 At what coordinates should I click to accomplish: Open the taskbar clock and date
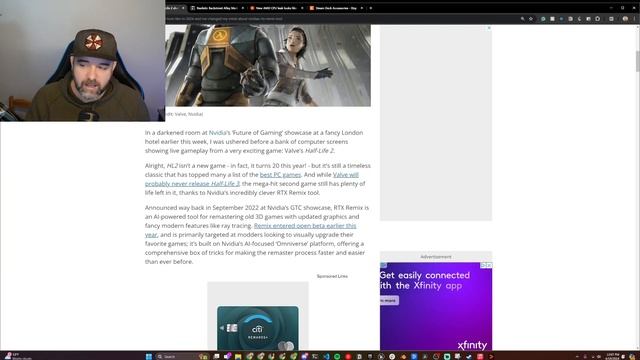(x=612, y=356)
